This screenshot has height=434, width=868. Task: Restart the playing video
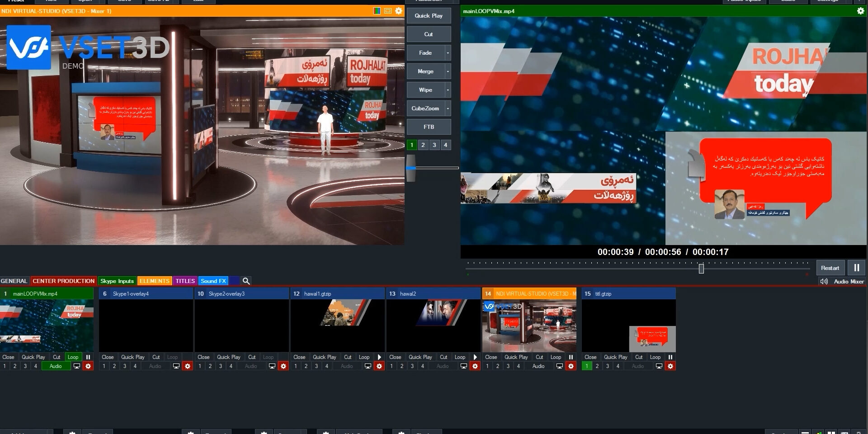coord(830,268)
